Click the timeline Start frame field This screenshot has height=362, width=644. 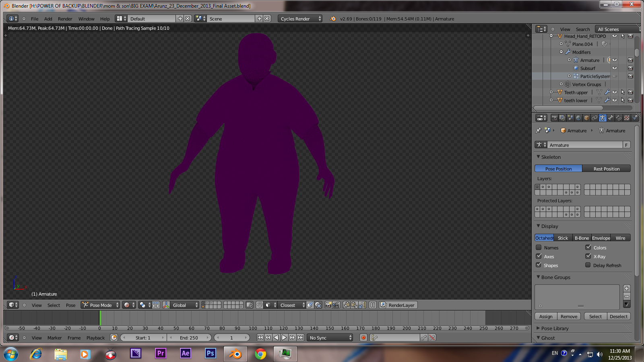(x=143, y=337)
